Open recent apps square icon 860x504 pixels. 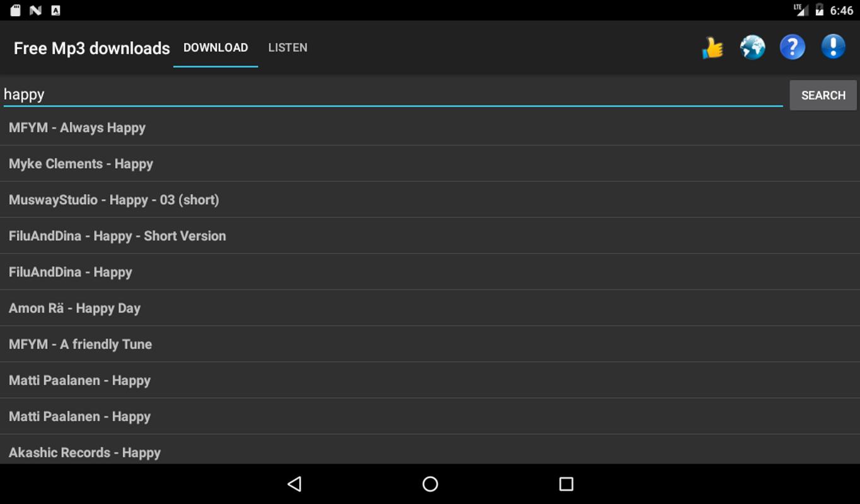point(566,484)
